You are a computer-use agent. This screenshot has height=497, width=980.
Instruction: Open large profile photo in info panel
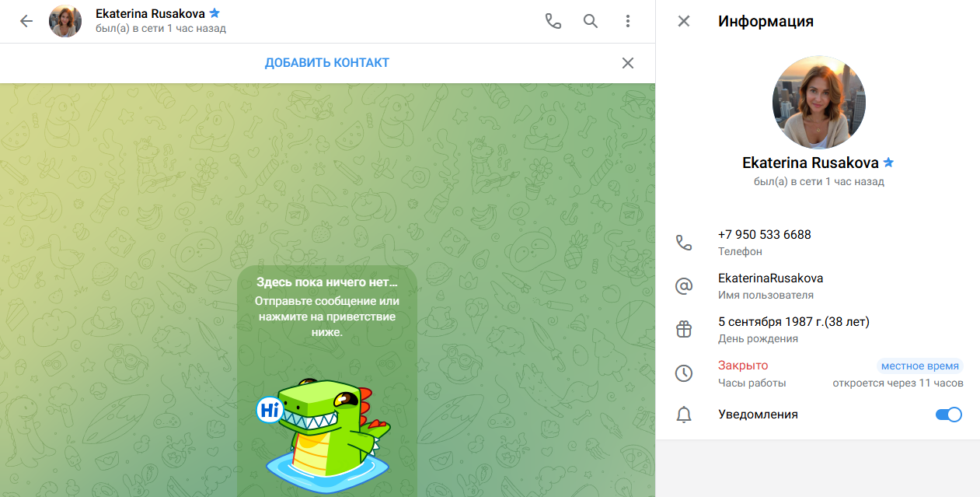[818, 102]
